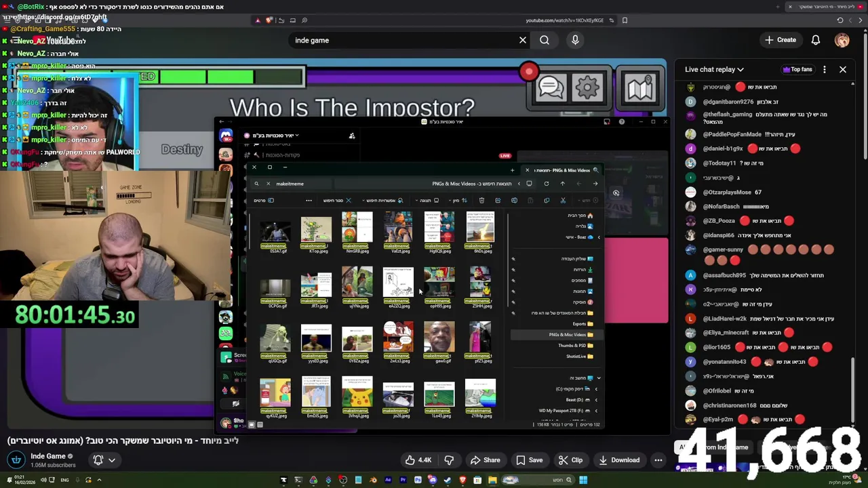Click the Create button on YouTube

pos(781,40)
